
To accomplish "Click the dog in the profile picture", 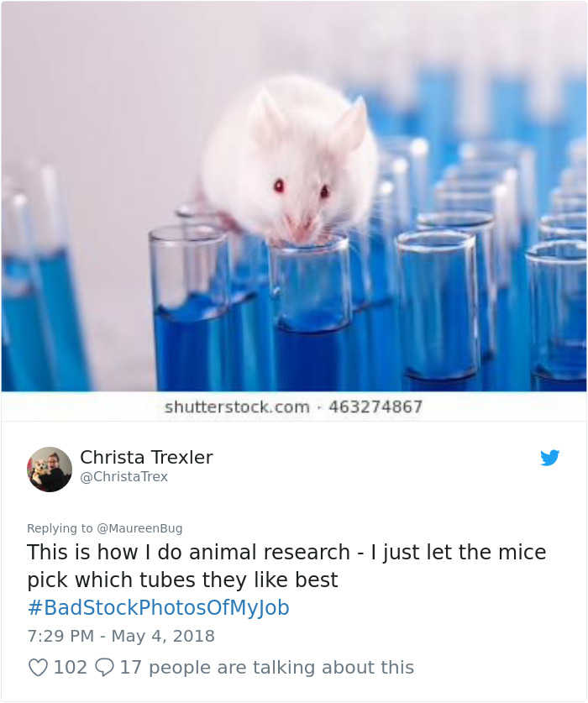I will [41, 467].
